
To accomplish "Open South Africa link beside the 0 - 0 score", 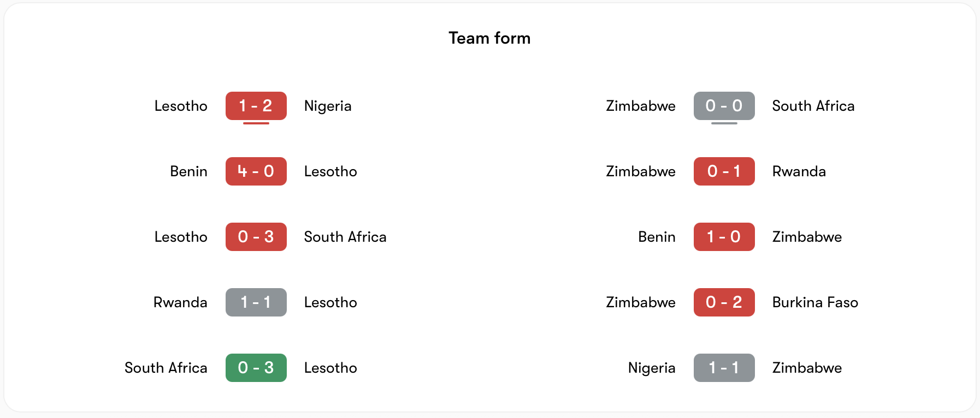I will point(813,106).
